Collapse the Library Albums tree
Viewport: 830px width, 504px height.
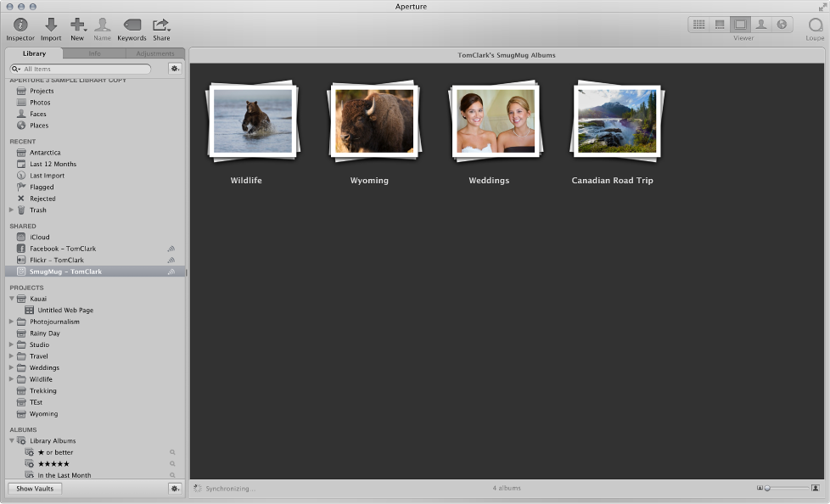pyautogui.click(x=11, y=440)
